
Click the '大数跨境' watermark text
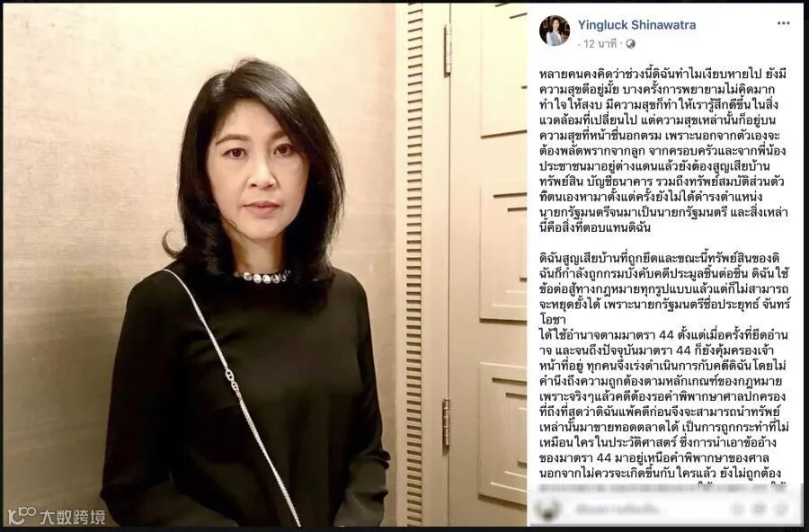(73, 517)
